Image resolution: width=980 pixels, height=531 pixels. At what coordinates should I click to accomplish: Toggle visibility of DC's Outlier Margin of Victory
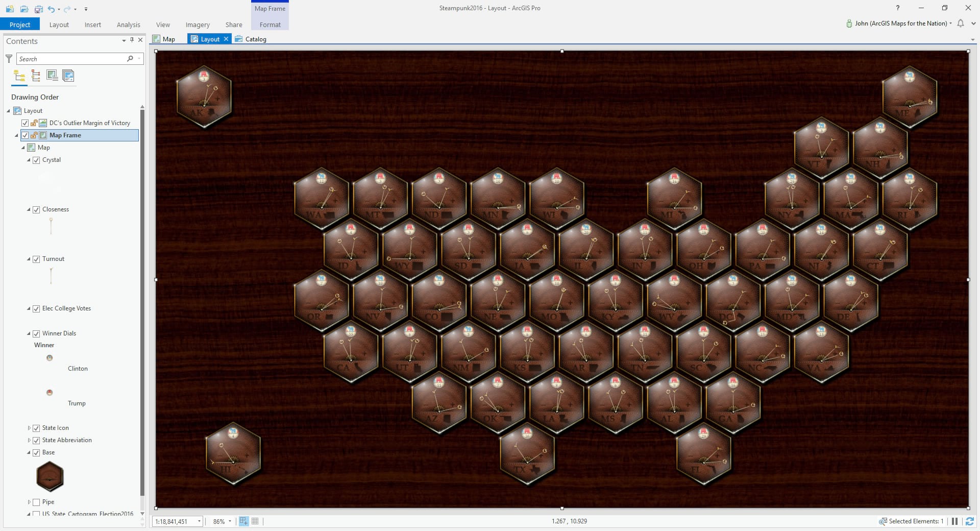coord(25,123)
